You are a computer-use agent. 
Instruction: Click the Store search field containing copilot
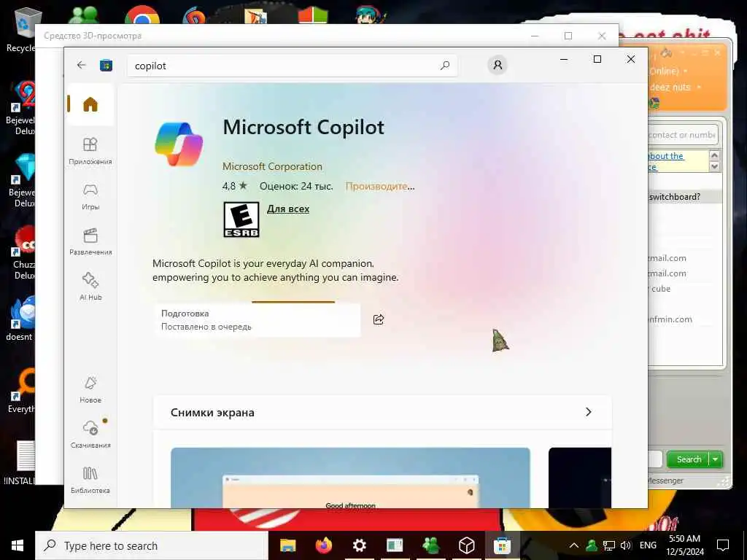[292, 65]
